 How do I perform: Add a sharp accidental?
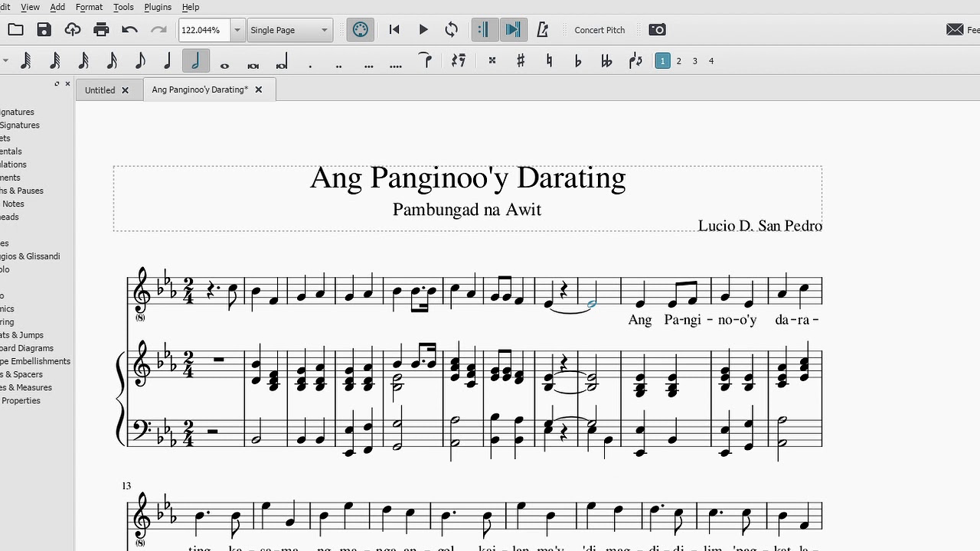click(521, 61)
